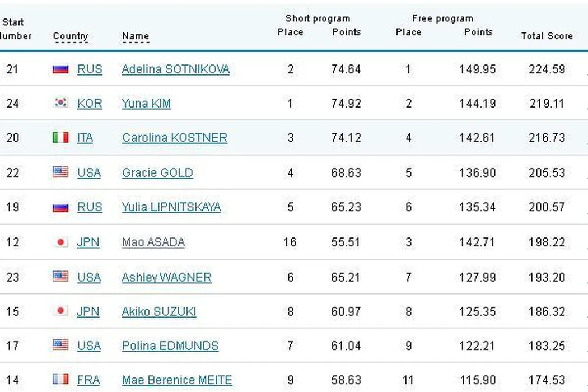The height and width of the screenshot is (392, 588).
Task: Sort table by Name column header
Action: pos(136,36)
